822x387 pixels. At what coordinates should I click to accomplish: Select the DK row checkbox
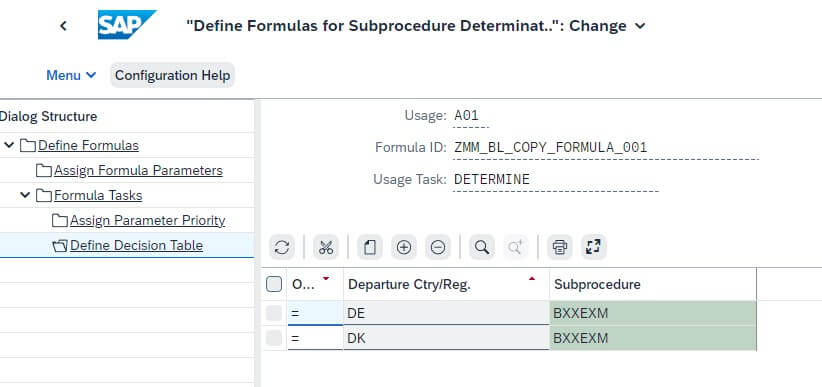(274, 338)
